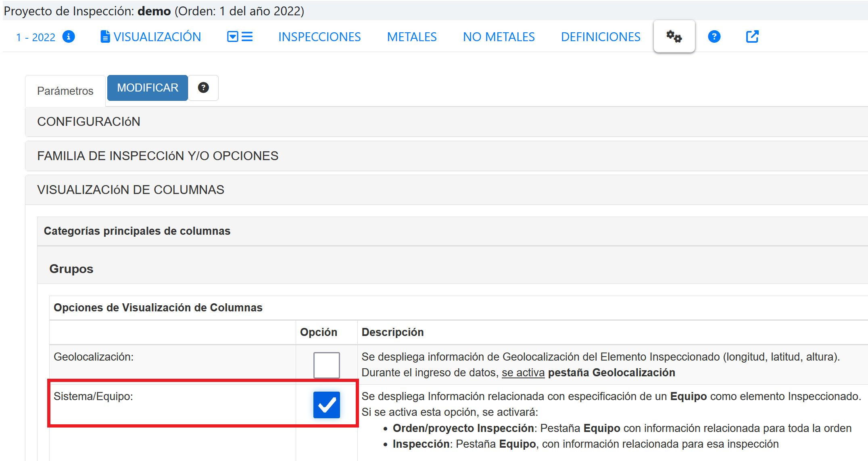The width and height of the screenshot is (868, 461).
Task: Click the settings gears icon tab
Action: point(674,37)
